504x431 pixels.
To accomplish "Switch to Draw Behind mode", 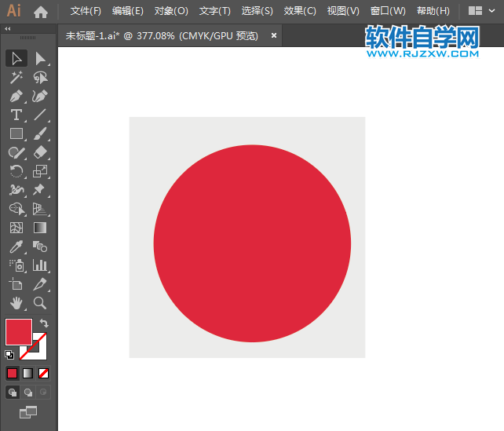I will click(x=28, y=392).
